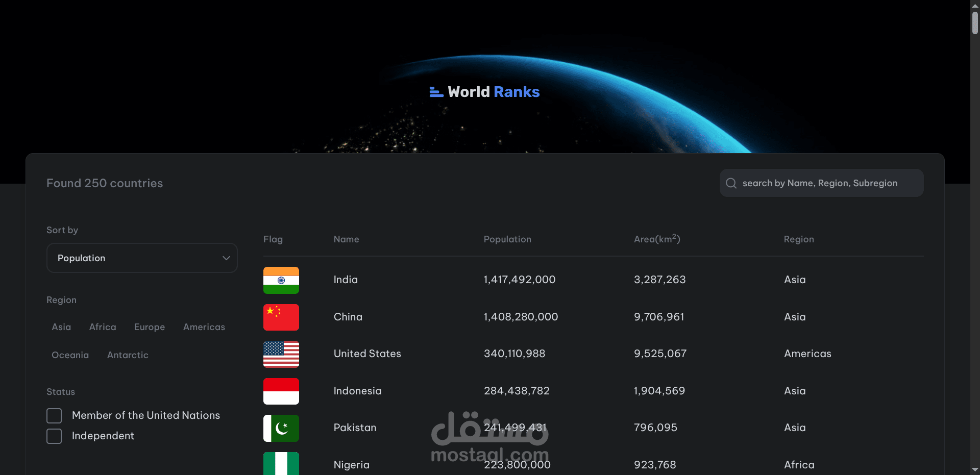Image resolution: width=980 pixels, height=475 pixels.
Task: Click population value 1,408,280,000
Action: click(x=521, y=317)
